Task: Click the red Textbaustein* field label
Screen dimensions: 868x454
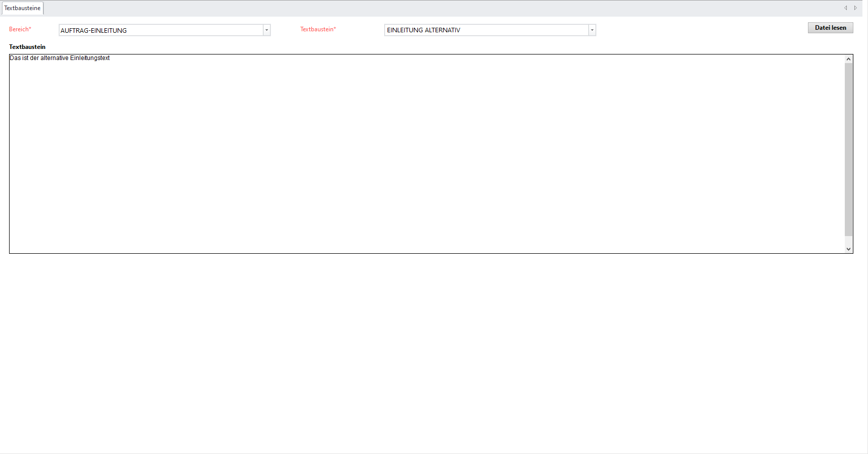Action: 318,29
